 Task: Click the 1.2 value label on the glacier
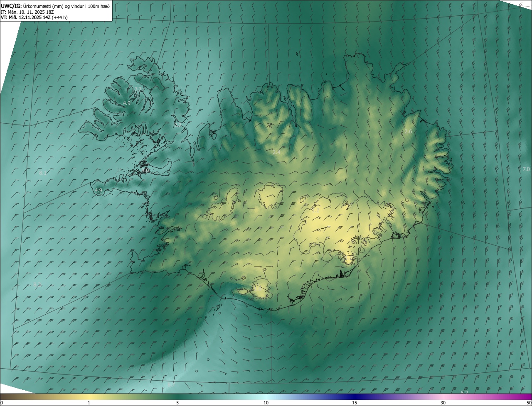(316, 210)
